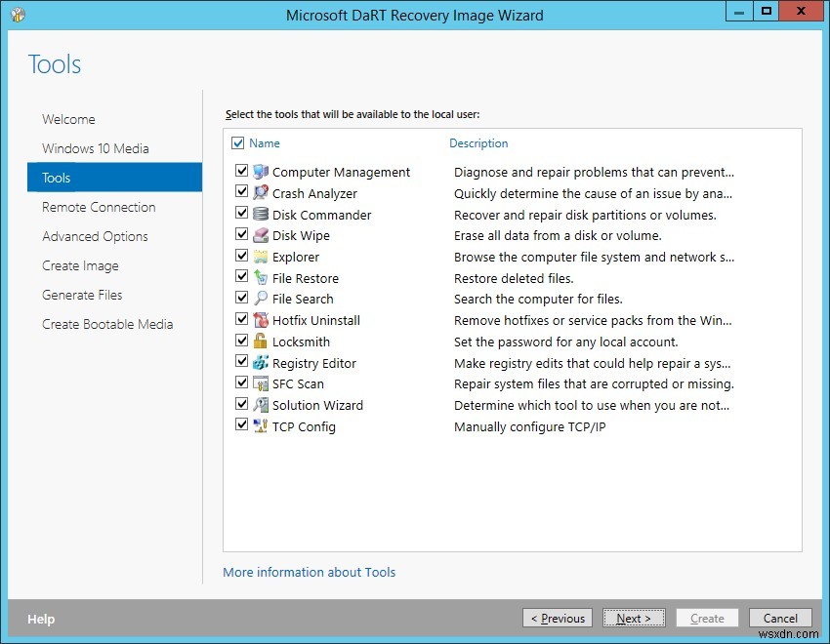Screen dimensions: 830x644
Task: Go to the Welcome step
Action: (x=68, y=119)
